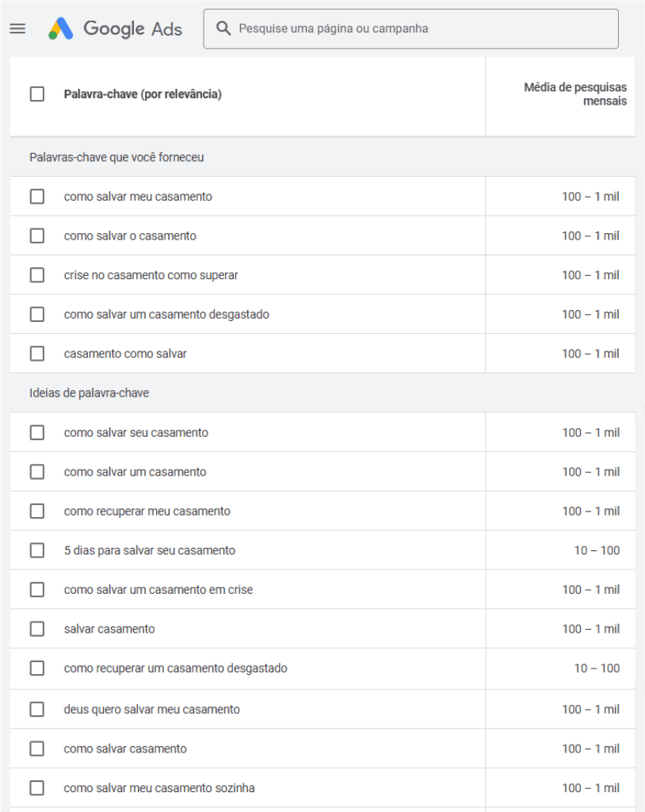Check 'como salvar meu casamento' keyword
645x812 pixels.
click(37, 197)
